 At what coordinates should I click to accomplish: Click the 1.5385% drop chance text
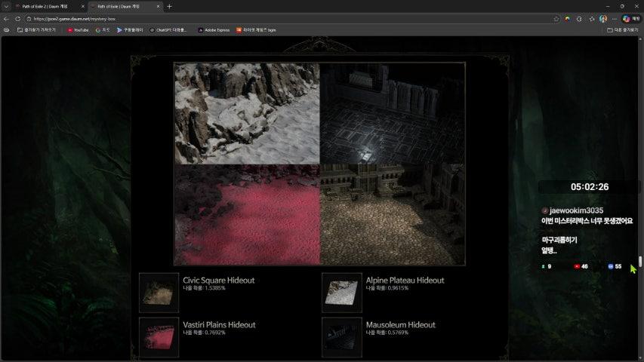204,288
